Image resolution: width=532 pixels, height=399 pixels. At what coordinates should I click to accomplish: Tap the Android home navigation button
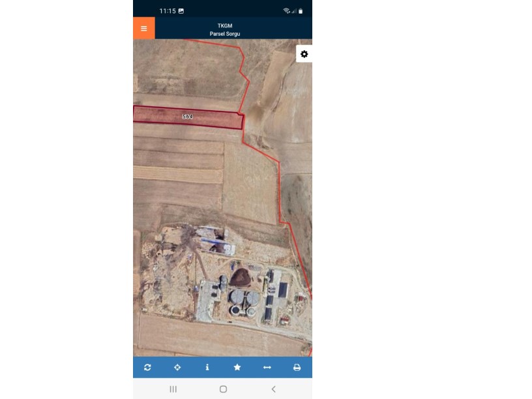(223, 389)
